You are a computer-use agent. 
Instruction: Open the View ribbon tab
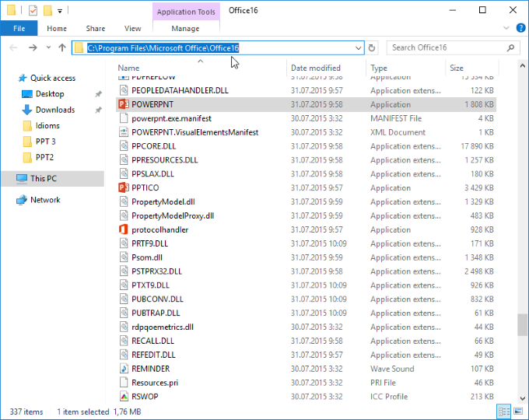click(x=133, y=28)
